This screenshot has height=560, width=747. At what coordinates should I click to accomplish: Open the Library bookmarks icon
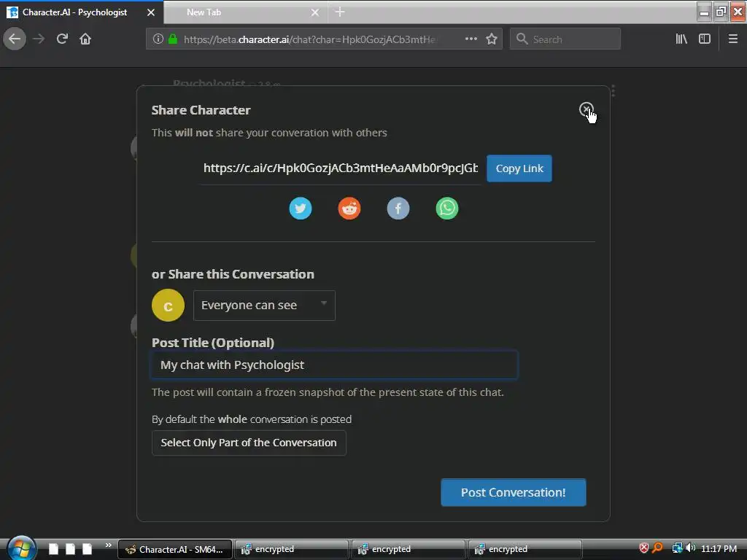[681, 39]
